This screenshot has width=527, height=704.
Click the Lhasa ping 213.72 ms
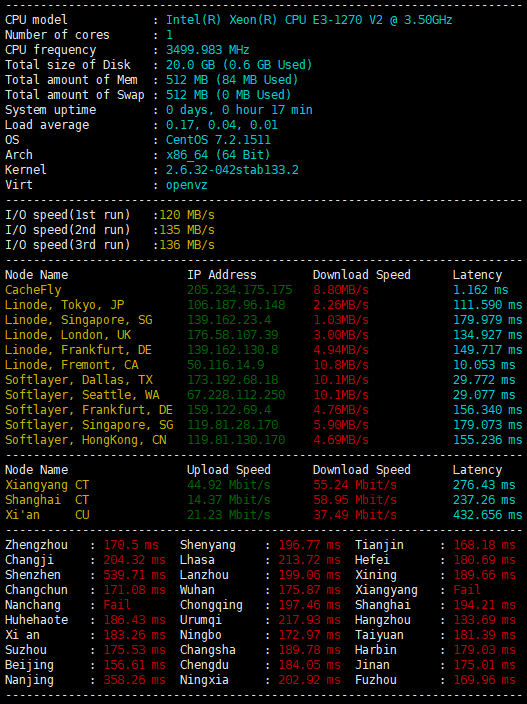[x=309, y=560]
